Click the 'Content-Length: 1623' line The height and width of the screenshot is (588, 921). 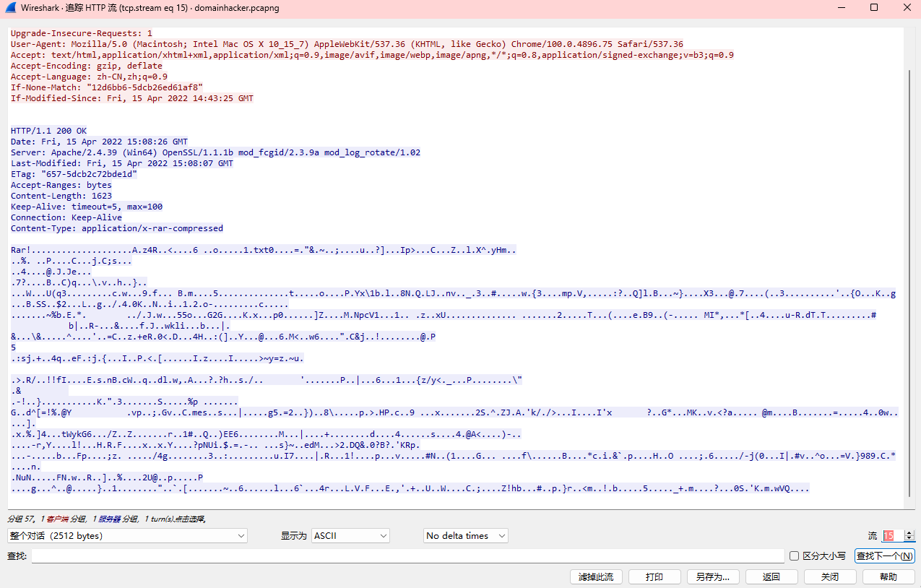click(61, 196)
